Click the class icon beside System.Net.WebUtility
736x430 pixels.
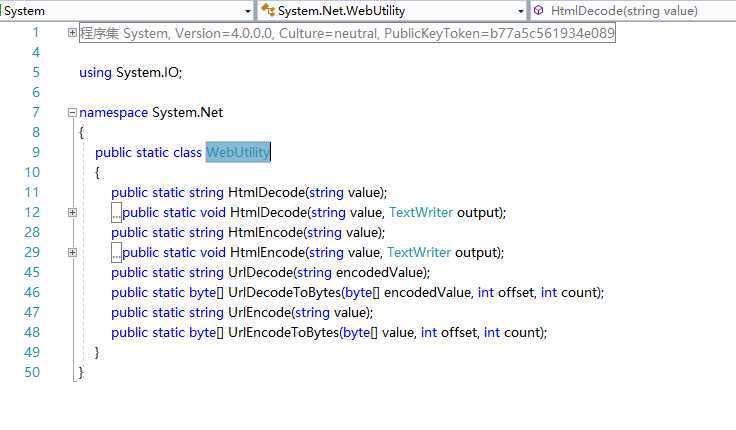[x=268, y=10]
